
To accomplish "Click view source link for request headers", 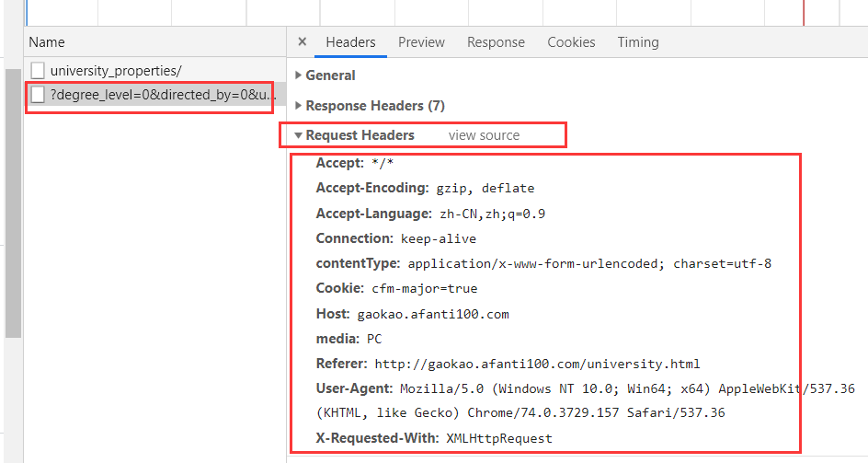I will pyautogui.click(x=484, y=135).
